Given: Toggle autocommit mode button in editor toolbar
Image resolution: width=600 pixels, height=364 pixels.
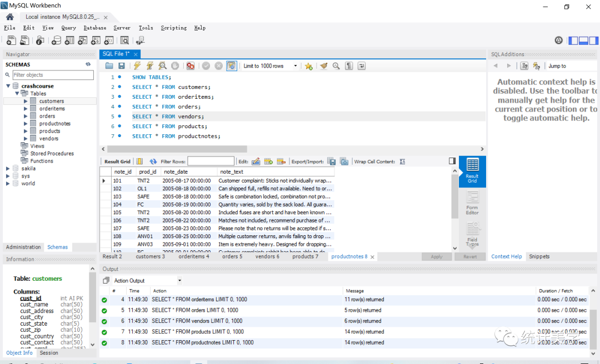Looking at the screenshot, I should point(231,66).
